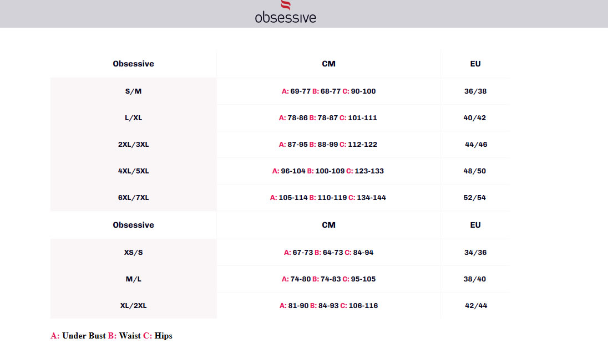Click the XS/S size label

coord(133,252)
